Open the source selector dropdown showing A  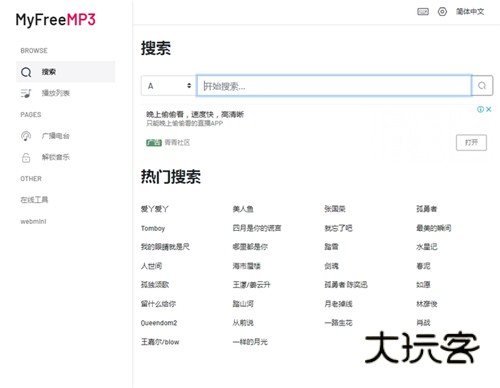169,86
